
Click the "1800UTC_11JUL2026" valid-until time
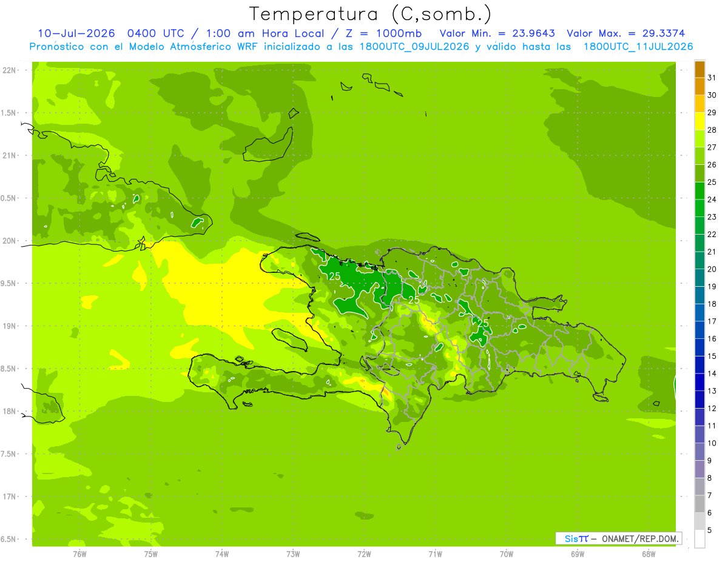click(638, 47)
